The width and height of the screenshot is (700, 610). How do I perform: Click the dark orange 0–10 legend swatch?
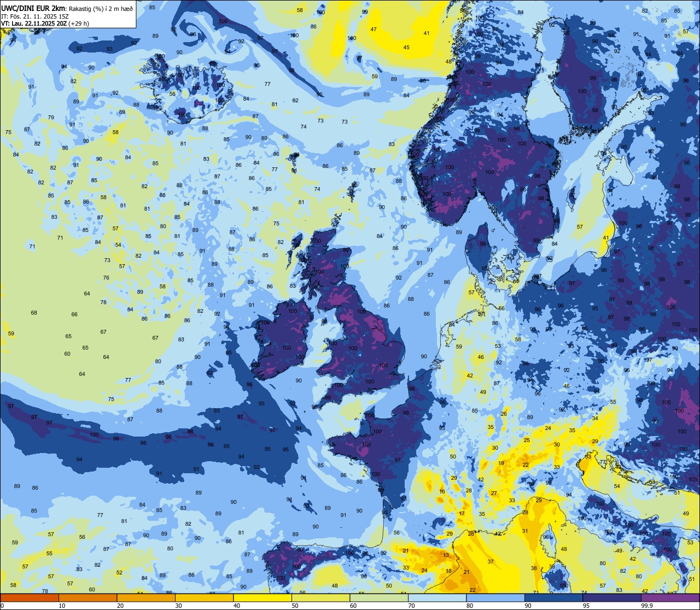tap(30, 597)
